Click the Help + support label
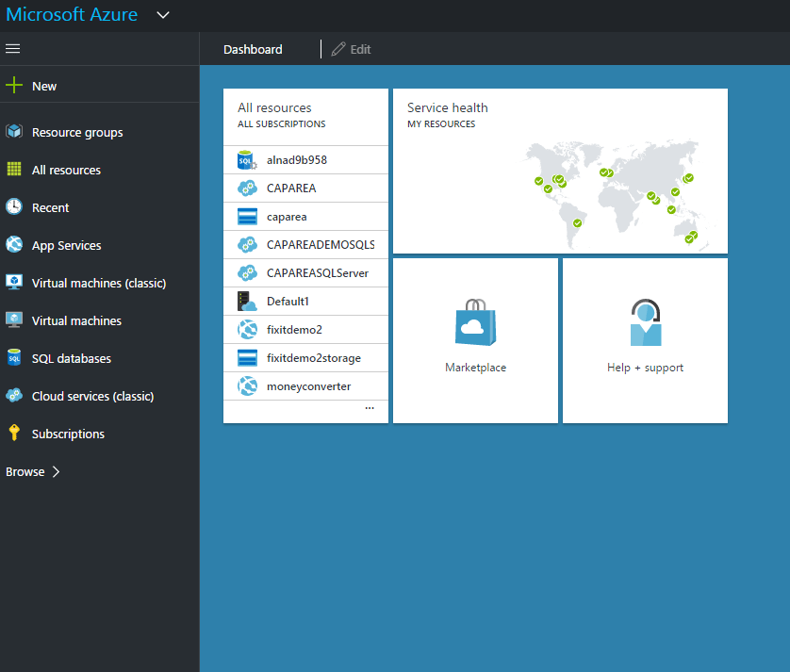The width and height of the screenshot is (790, 672). [646, 368]
